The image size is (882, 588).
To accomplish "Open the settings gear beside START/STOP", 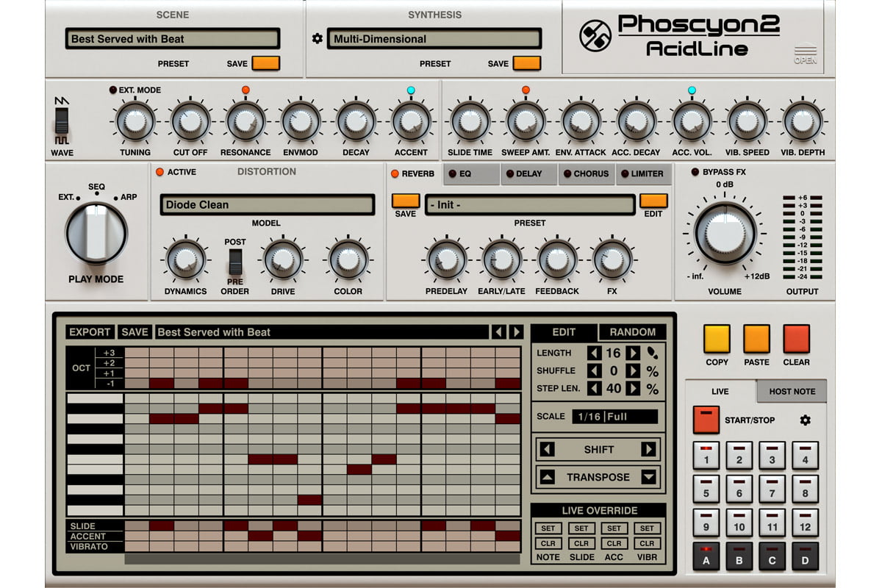I will (x=806, y=420).
